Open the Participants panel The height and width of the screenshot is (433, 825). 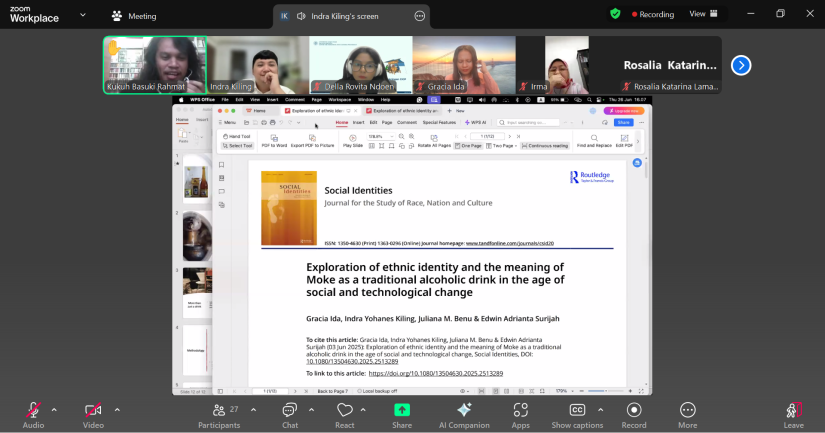click(219, 411)
